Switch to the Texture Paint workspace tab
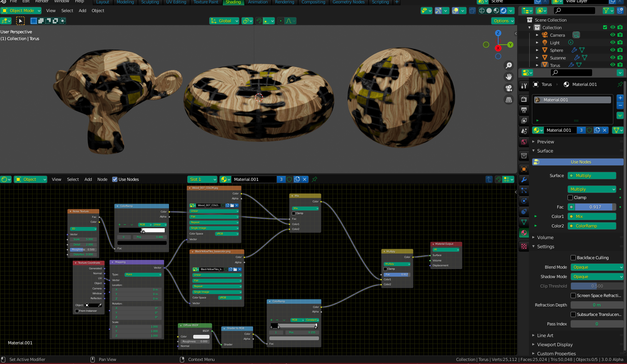Screen dimensions: 627x364 (x=206, y=2)
